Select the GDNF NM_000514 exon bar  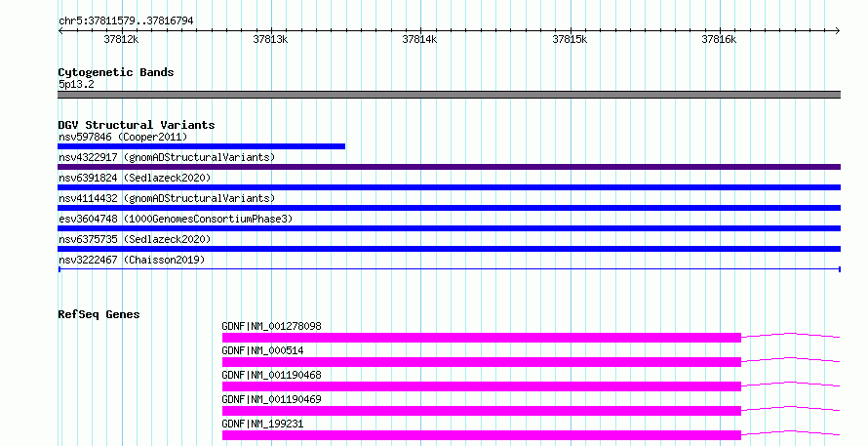482,362
